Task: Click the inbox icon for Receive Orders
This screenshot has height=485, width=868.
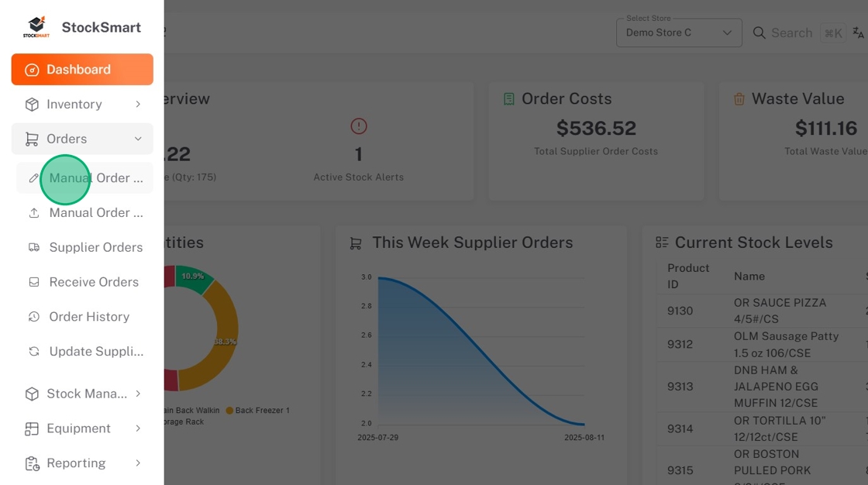Action: pos(34,282)
